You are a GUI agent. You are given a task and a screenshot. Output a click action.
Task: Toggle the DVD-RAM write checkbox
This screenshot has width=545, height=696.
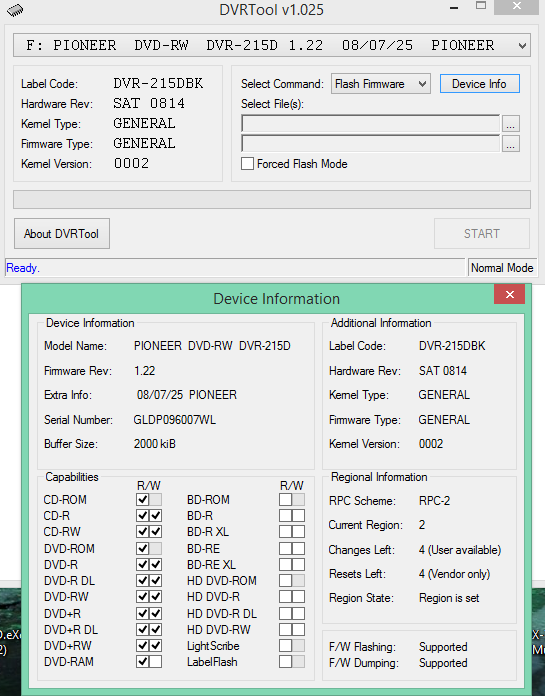tap(155, 662)
